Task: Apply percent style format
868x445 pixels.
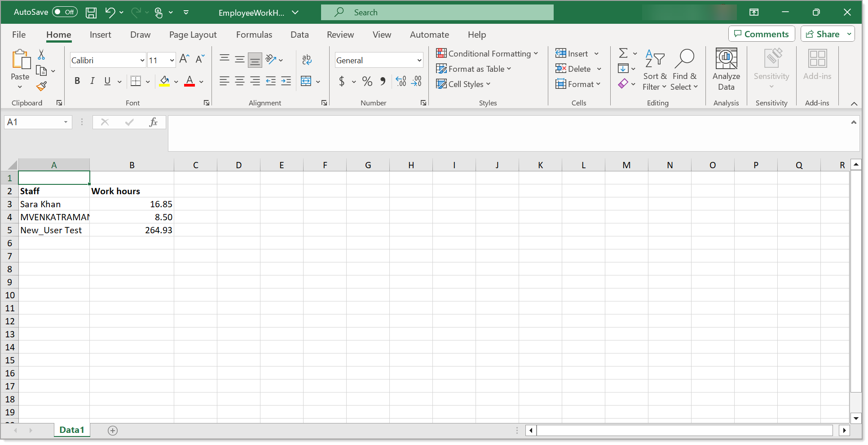Action: pos(367,81)
